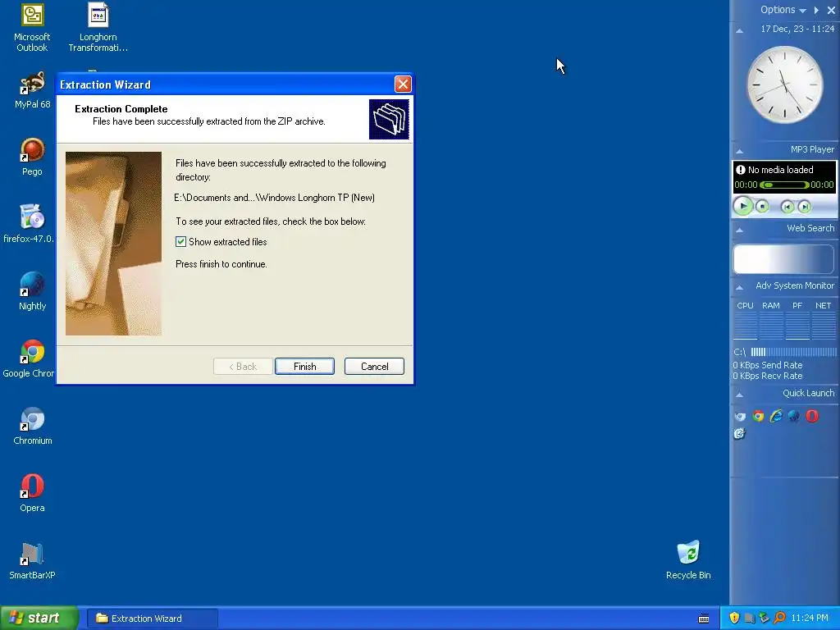Collapse the Quick Launch panel
The width and height of the screenshot is (840, 630).
[x=739, y=395]
